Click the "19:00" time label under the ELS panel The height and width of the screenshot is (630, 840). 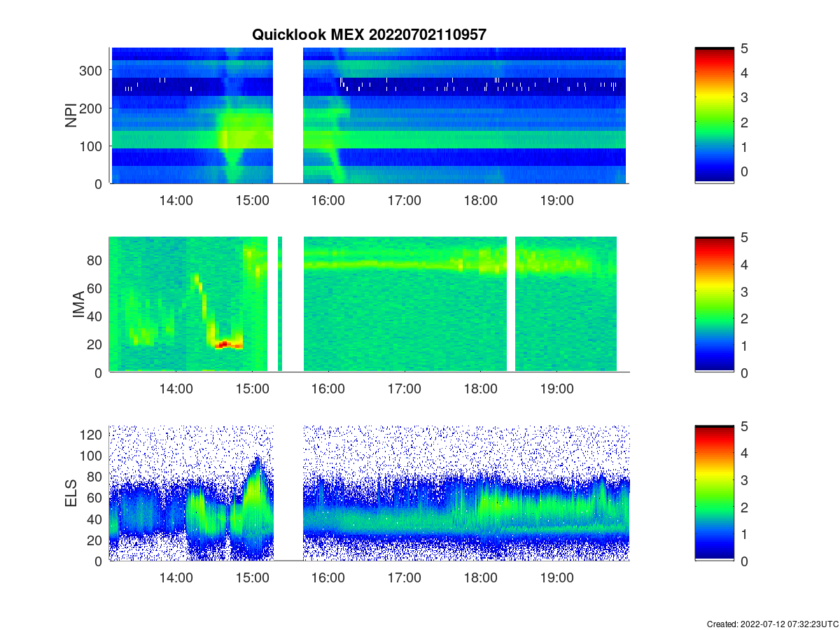[x=556, y=578]
